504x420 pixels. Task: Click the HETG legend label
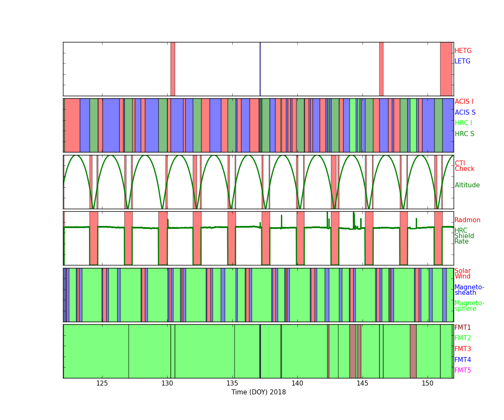[463, 51]
